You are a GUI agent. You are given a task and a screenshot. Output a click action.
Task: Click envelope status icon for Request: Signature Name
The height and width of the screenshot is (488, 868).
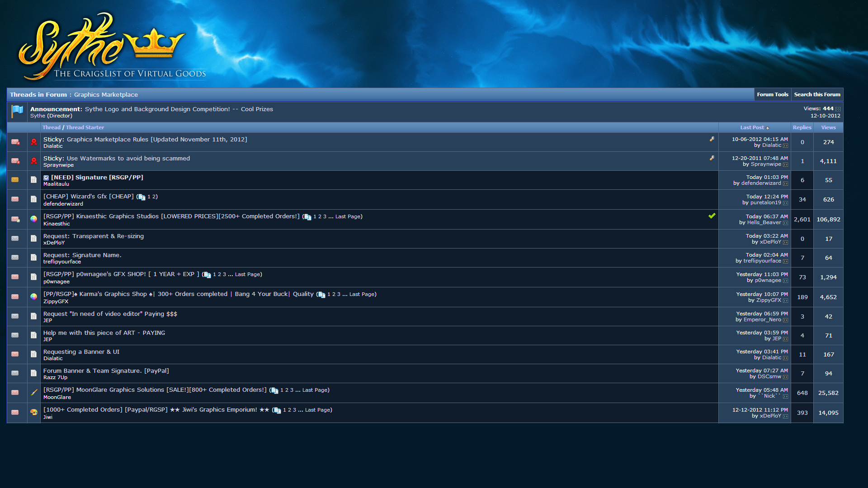click(15, 258)
